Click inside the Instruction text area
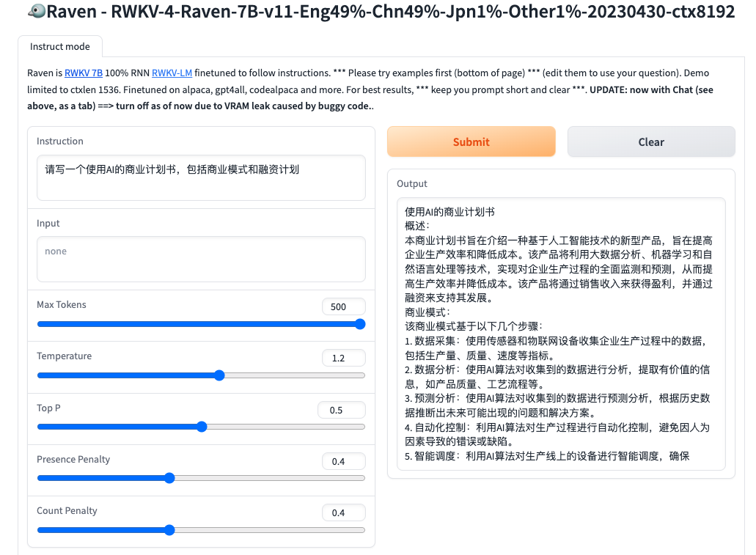Viewport: 756px width, 555px height. 200,176
